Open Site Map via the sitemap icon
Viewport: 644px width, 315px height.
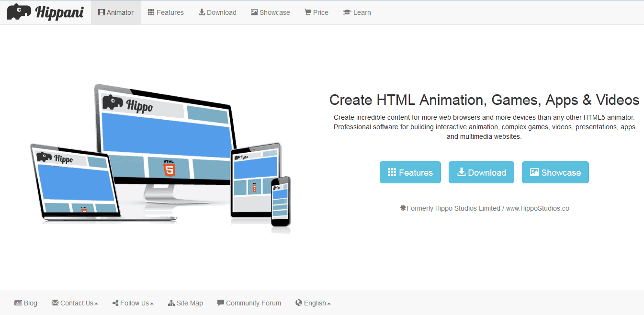171,303
